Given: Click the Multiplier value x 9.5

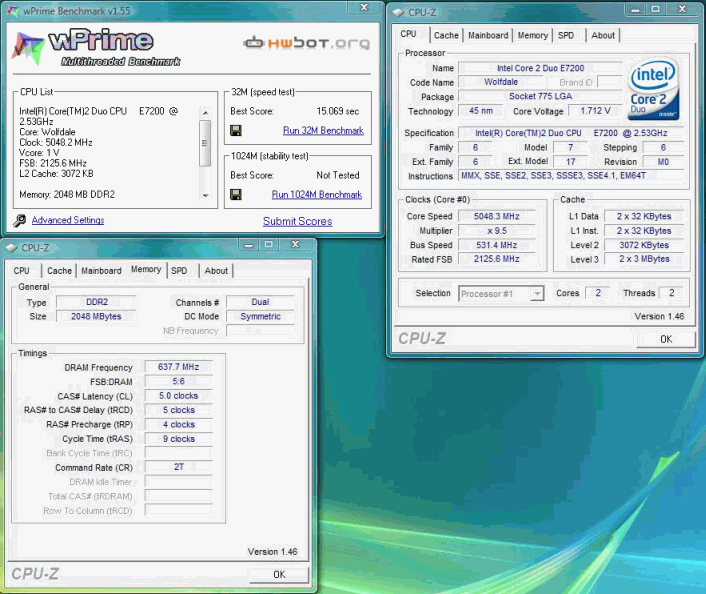Looking at the screenshot, I should point(497,231).
